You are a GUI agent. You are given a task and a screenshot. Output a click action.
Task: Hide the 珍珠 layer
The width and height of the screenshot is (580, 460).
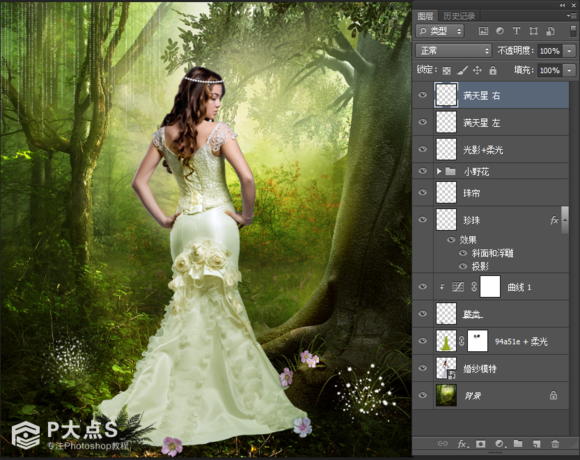click(422, 220)
